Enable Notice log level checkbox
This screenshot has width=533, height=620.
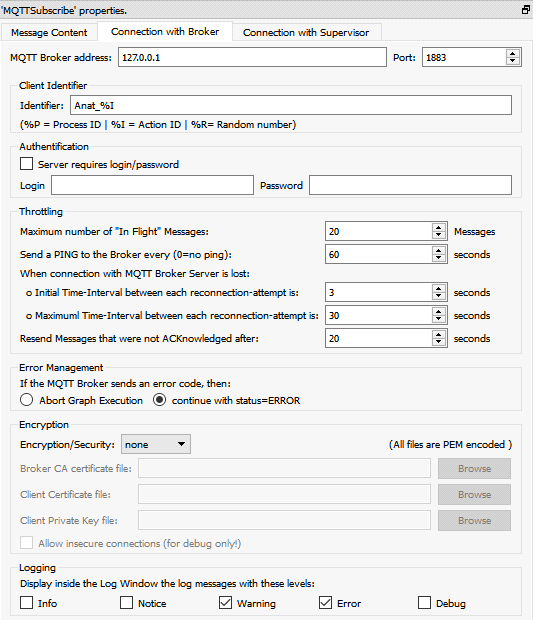click(127, 603)
